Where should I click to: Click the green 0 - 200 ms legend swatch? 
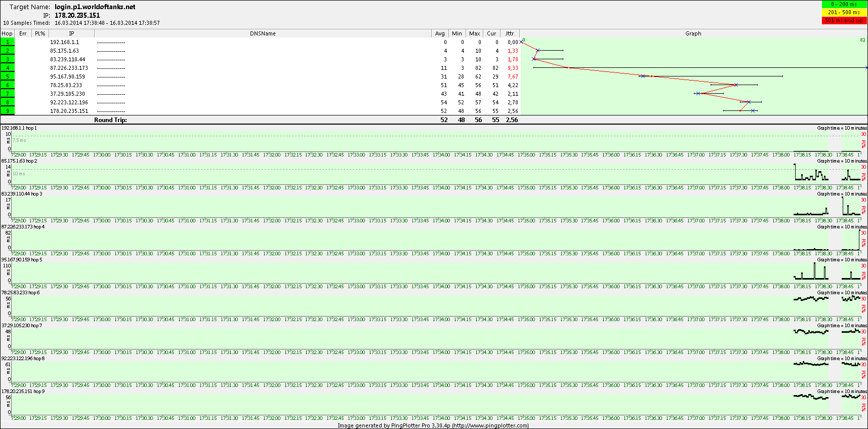844,4
